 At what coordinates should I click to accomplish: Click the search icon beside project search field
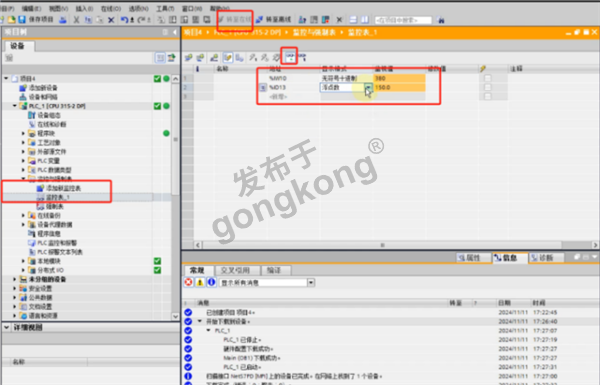point(440,20)
